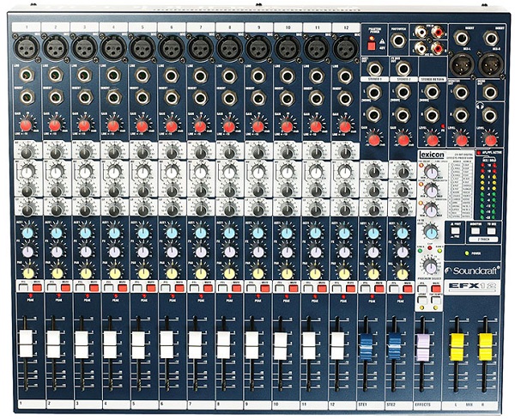The width and height of the screenshot is (515, 420).
Task: Toggle the 2 TRACK MONITOR button
Action: tap(476, 231)
